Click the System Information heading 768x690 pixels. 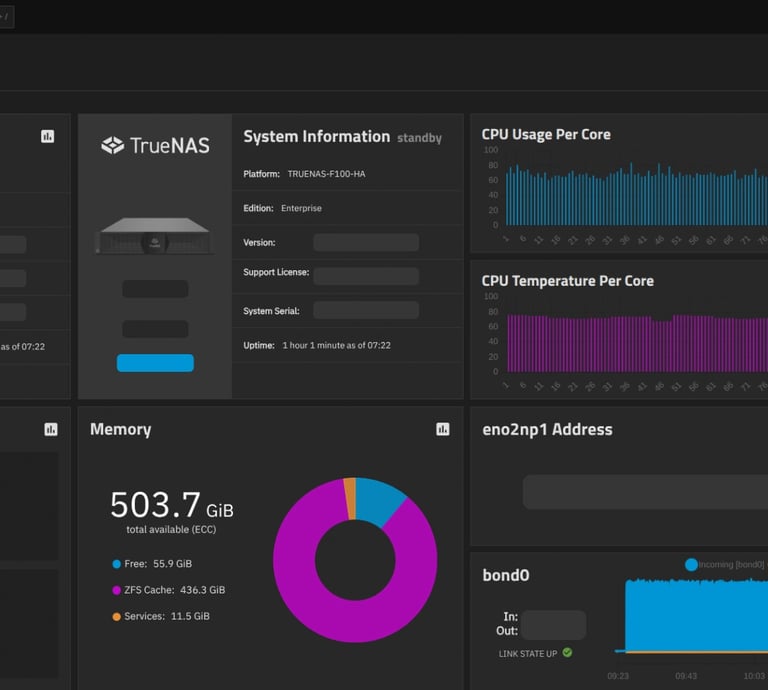316,137
